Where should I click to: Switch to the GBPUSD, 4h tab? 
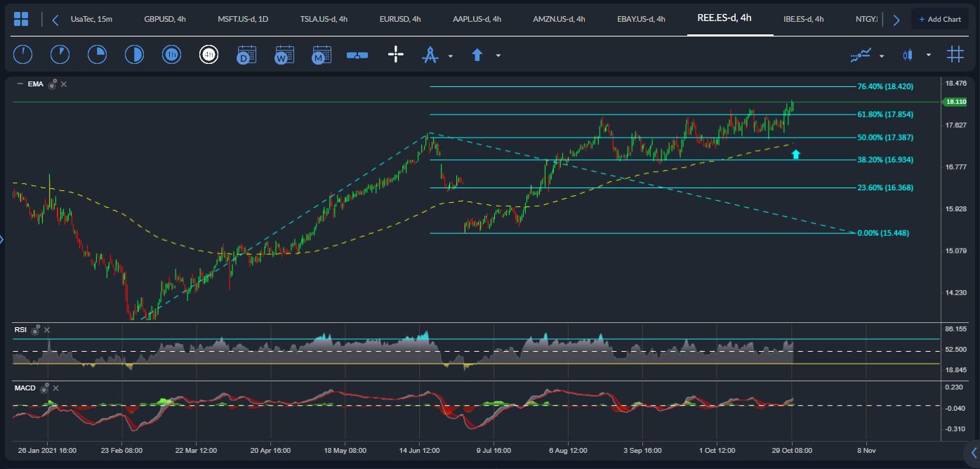click(x=165, y=19)
